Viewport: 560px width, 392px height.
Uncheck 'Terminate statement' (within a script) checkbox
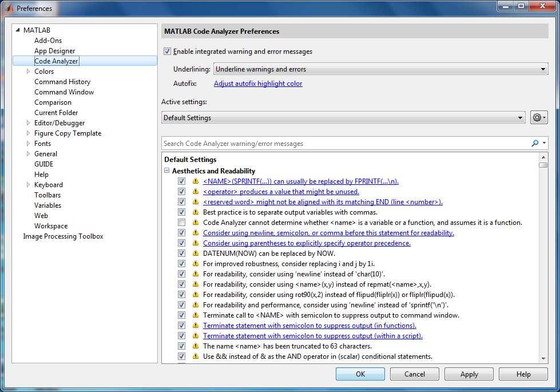pos(182,335)
